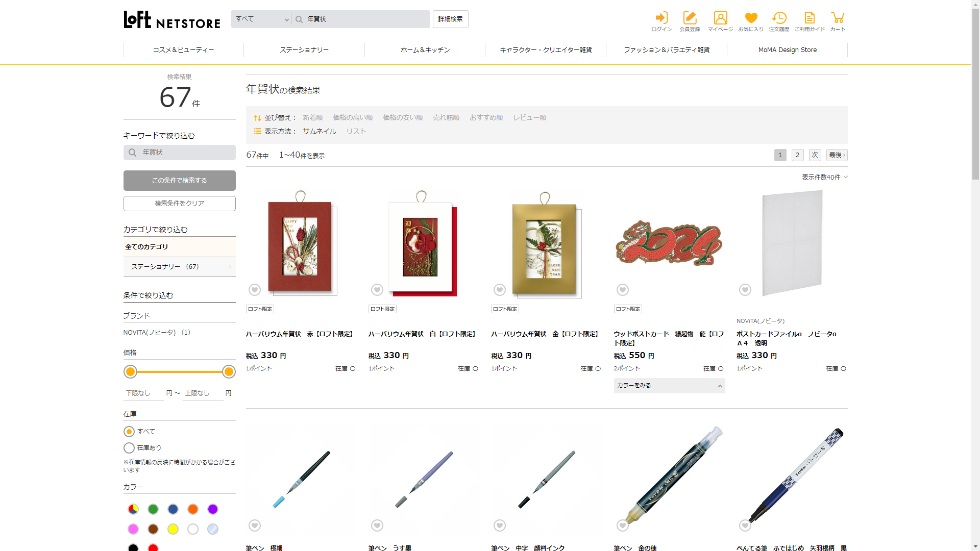Filter by the green color swatch
This screenshot has height=551, width=980.
(153, 509)
